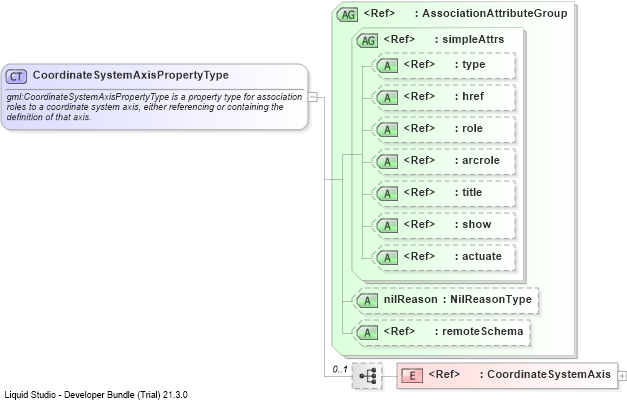Select the AssociationAttributeGroup label
Screen dimensions: 627x400
pos(495,13)
